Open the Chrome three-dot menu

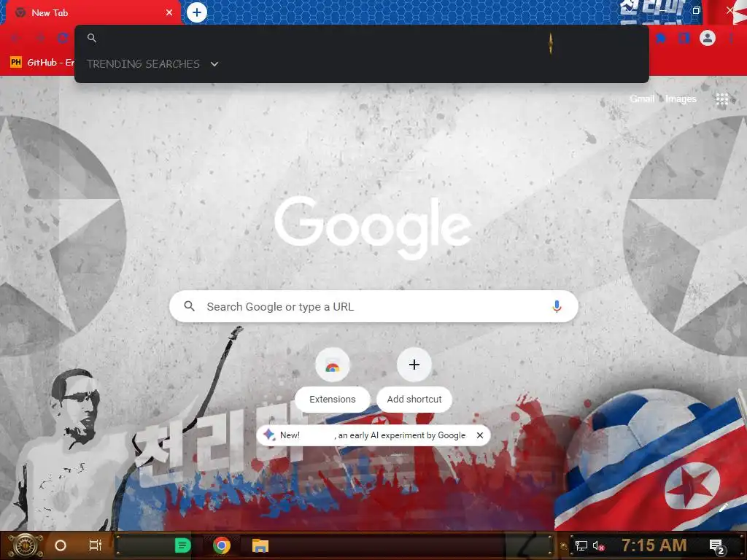tap(731, 38)
